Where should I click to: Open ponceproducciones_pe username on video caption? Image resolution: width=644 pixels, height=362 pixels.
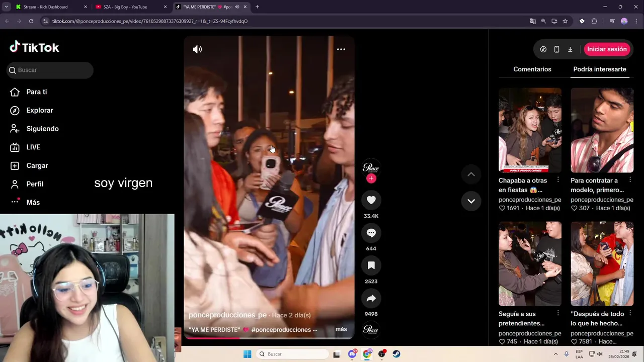tap(227, 315)
